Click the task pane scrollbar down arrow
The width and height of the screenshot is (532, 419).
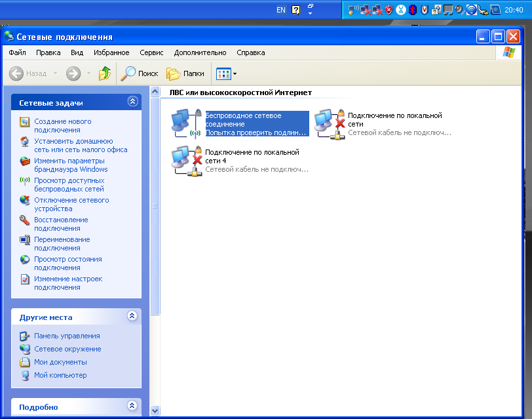click(155, 411)
